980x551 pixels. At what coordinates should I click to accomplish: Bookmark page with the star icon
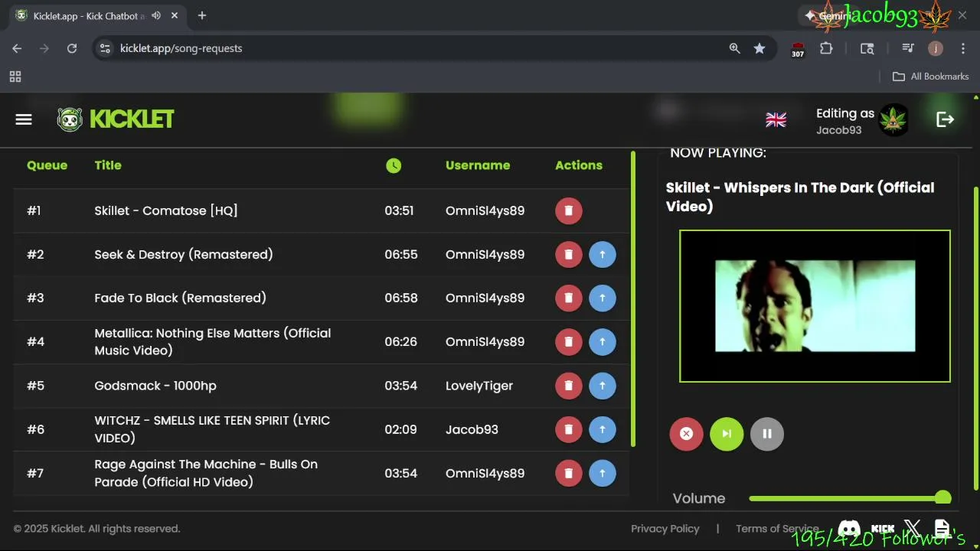point(759,48)
